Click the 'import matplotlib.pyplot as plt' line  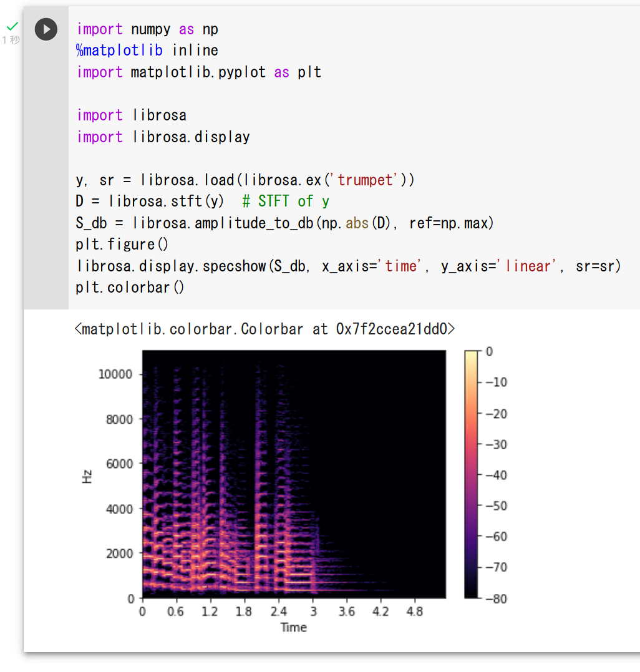point(199,72)
